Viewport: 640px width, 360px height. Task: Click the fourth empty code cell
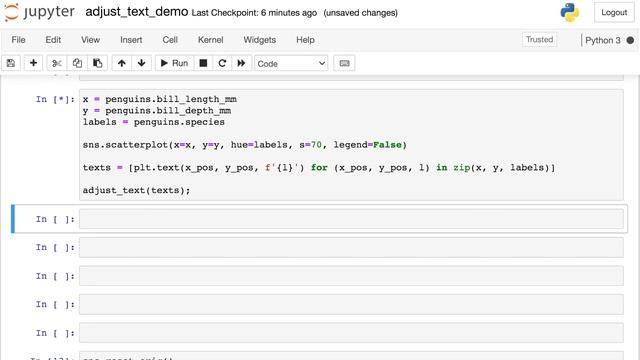pyautogui.click(x=351, y=304)
